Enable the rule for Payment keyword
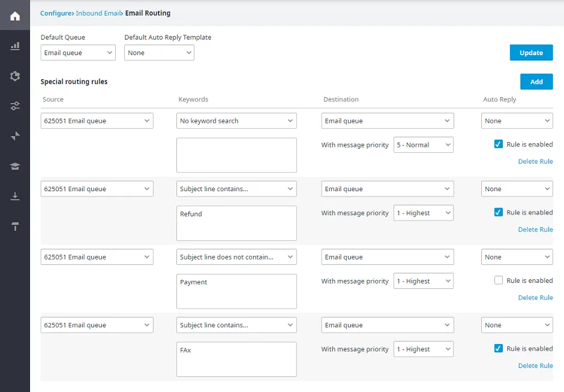This screenshot has height=392, width=564. click(498, 281)
